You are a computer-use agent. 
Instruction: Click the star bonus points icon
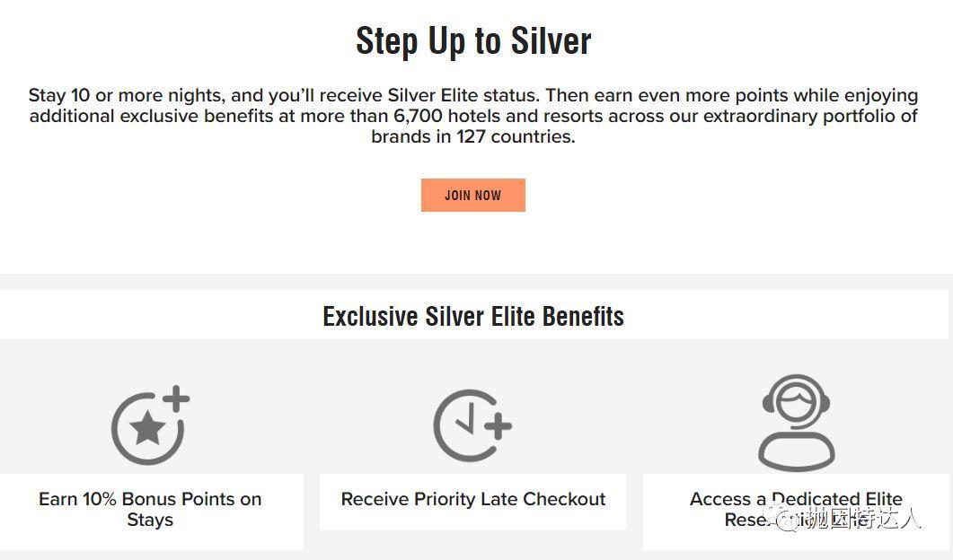coord(147,429)
